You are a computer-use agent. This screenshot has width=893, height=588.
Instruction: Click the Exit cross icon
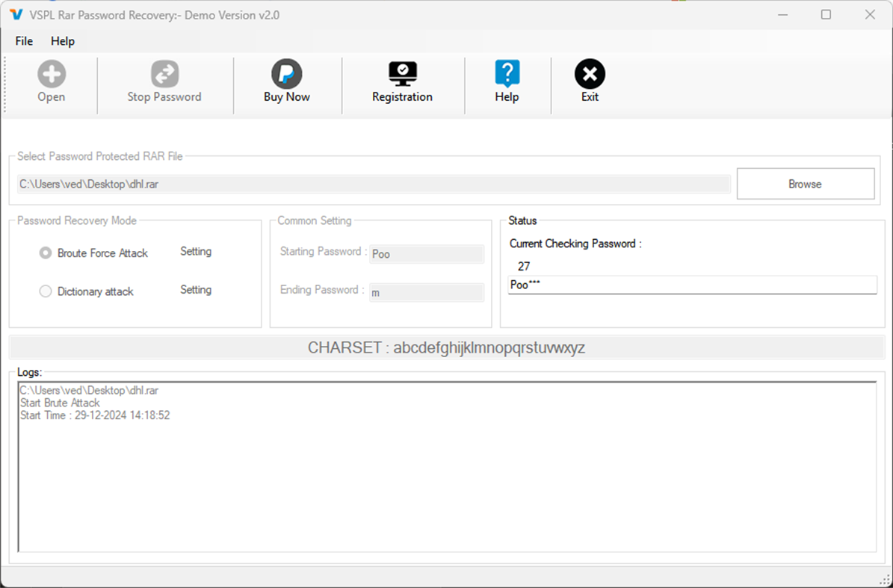[x=589, y=74]
